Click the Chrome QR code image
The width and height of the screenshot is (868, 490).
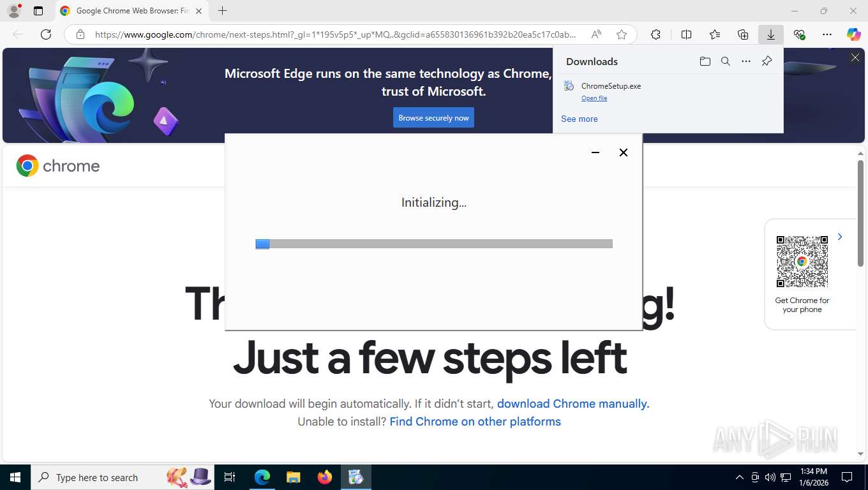[x=802, y=262]
